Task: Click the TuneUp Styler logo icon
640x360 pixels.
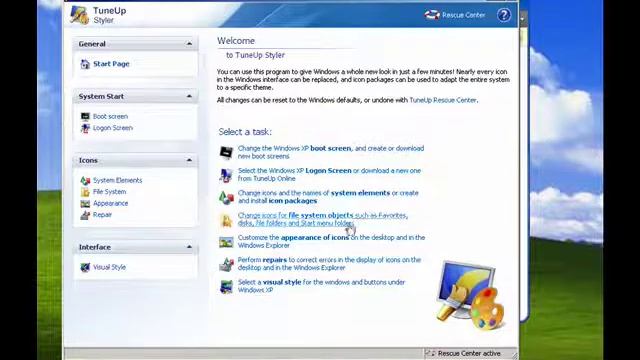Action: coord(79,15)
